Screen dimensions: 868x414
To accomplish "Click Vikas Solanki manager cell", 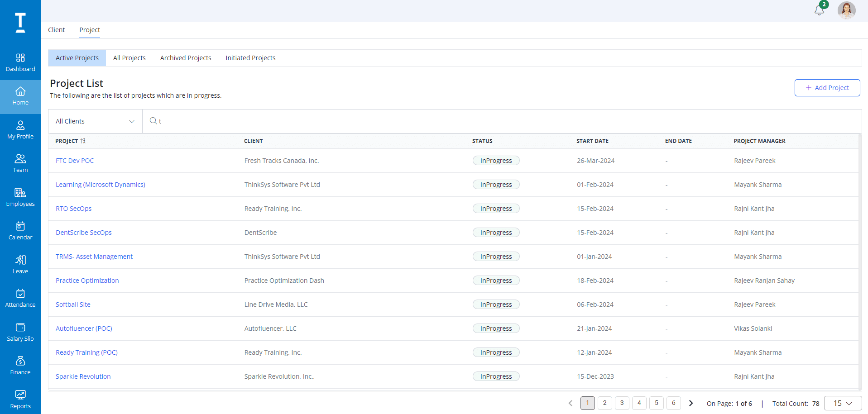I will (x=753, y=328).
